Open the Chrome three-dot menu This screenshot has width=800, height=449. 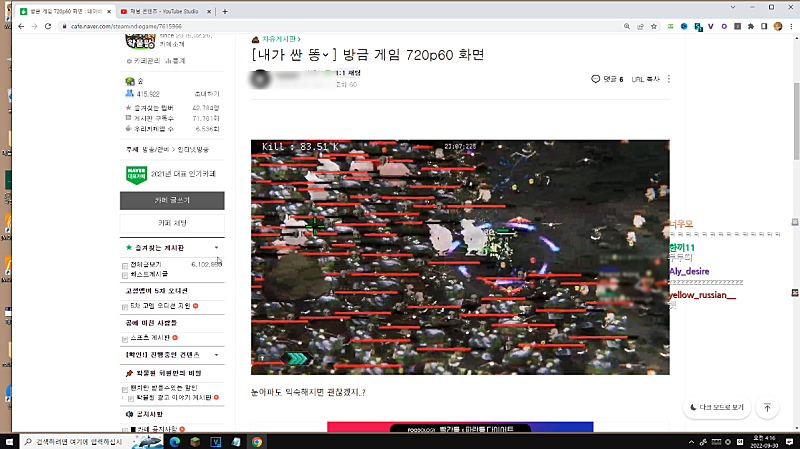point(791,27)
